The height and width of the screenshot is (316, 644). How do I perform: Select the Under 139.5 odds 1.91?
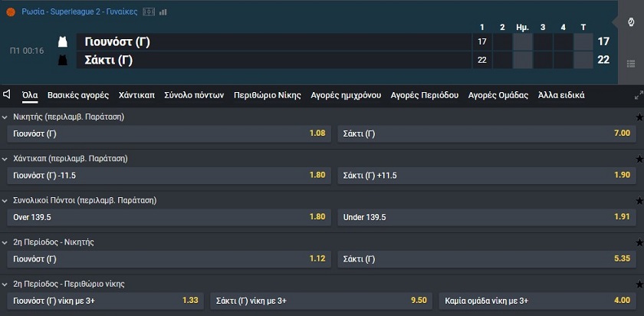[x=487, y=217]
